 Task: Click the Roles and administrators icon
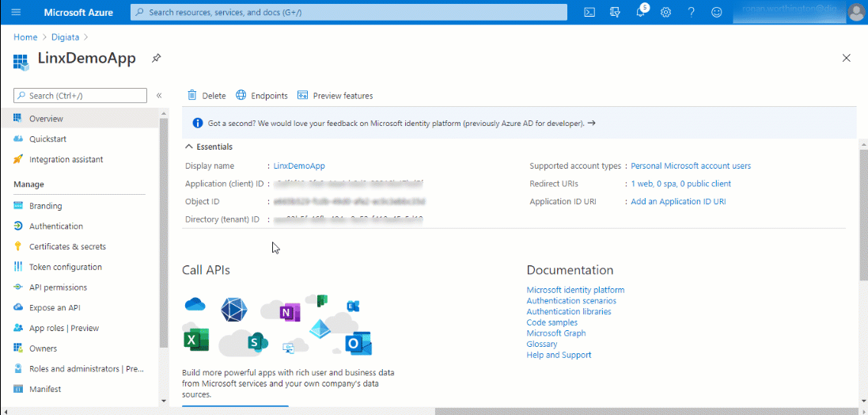pyautogui.click(x=17, y=368)
